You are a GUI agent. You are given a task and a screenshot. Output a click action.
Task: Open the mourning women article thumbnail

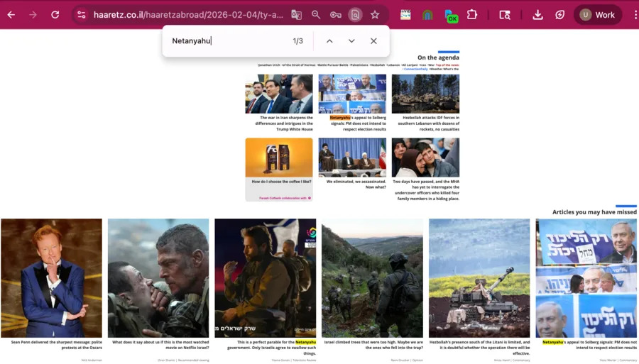point(425,157)
